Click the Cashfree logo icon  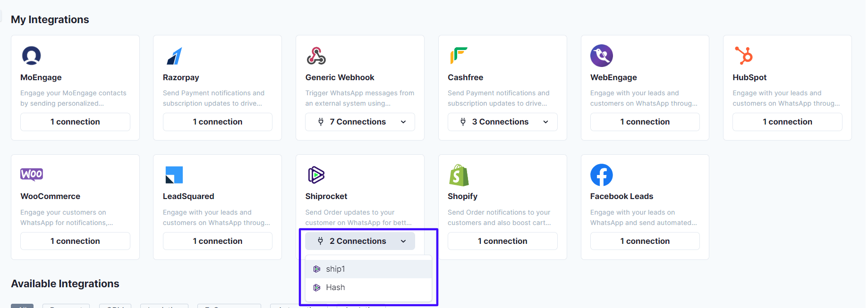(459, 56)
